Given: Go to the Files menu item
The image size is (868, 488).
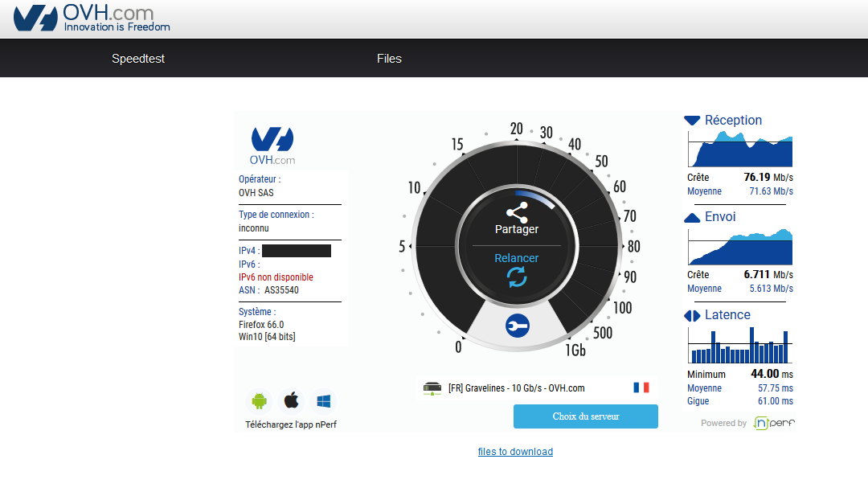Looking at the screenshot, I should (389, 59).
